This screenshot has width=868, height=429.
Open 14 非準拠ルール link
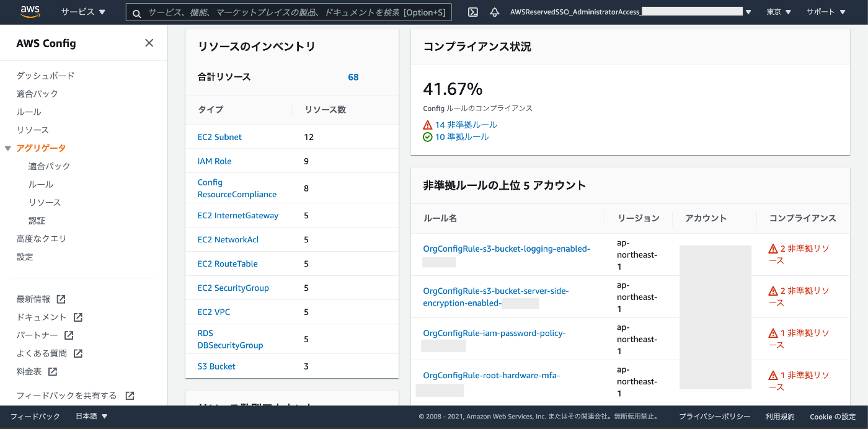(466, 125)
